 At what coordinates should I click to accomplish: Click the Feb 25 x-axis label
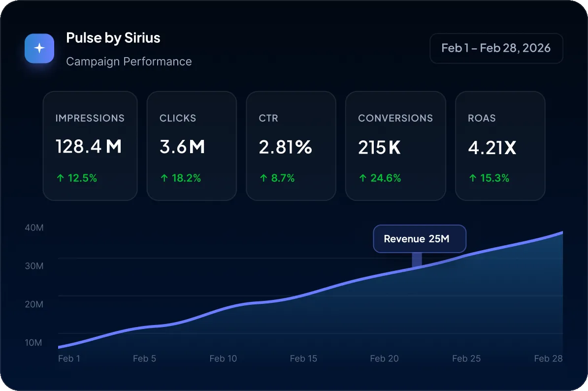[x=466, y=359]
